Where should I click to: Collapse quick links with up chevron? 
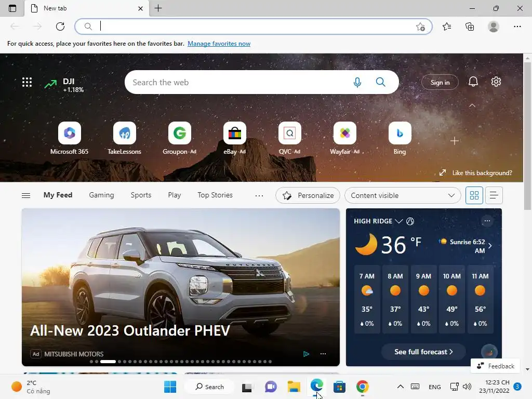click(472, 105)
